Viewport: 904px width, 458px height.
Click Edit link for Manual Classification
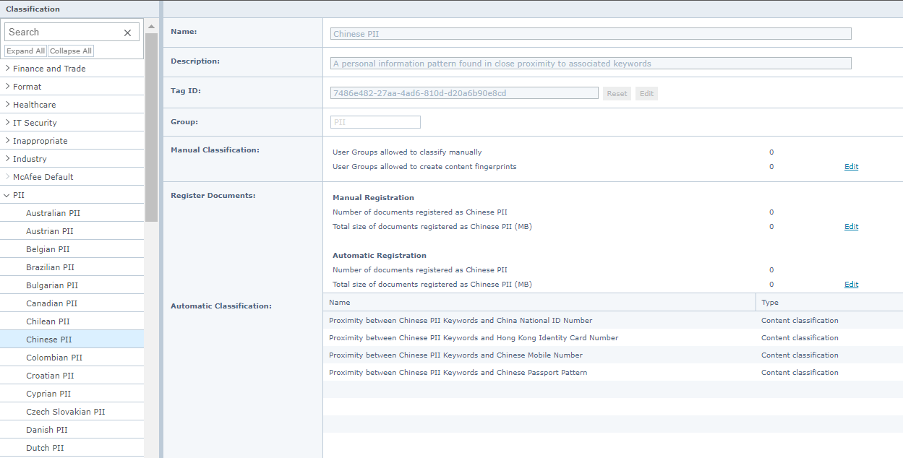click(x=850, y=166)
